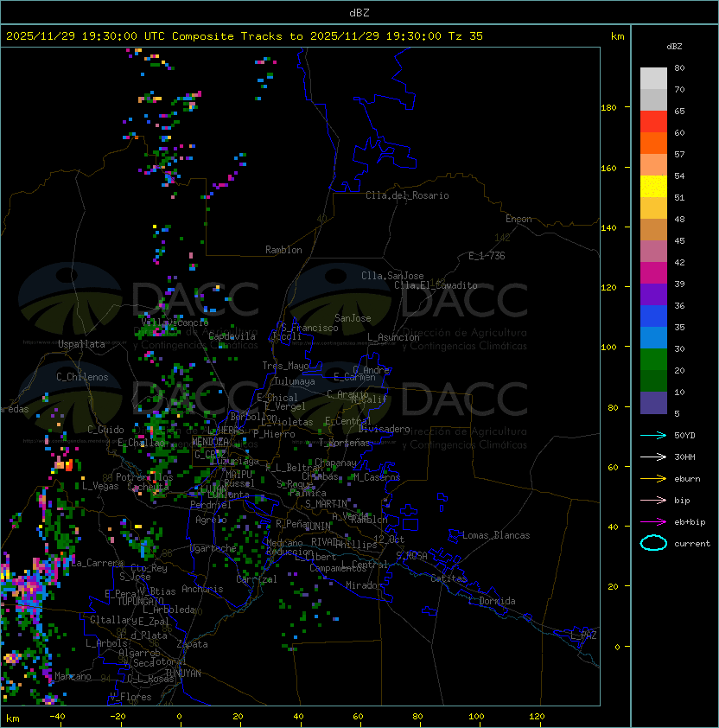Click the white 30HM arrow icon
The width and height of the screenshot is (719, 728).
pos(653,457)
